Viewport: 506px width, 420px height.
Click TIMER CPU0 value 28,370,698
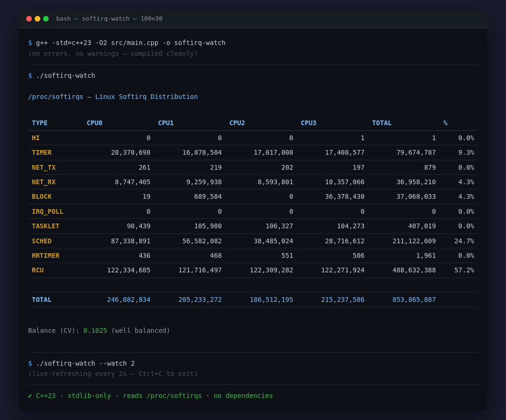pos(131,152)
